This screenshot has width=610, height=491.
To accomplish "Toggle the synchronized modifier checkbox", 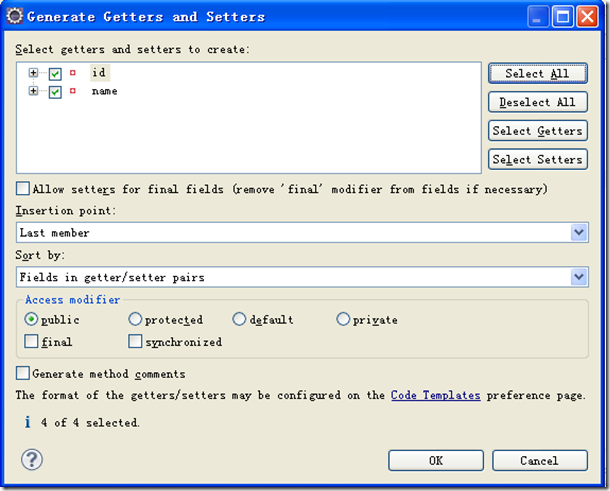I will click(x=135, y=342).
